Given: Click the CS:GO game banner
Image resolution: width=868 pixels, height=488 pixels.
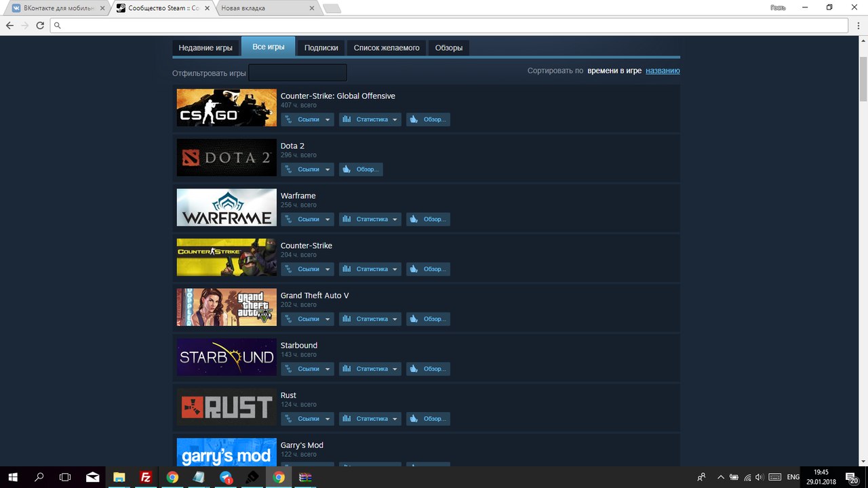Looking at the screenshot, I should pyautogui.click(x=226, y=108).
